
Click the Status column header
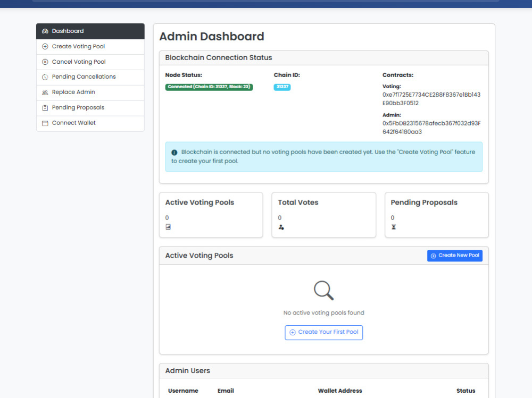[x=465, y=391]
